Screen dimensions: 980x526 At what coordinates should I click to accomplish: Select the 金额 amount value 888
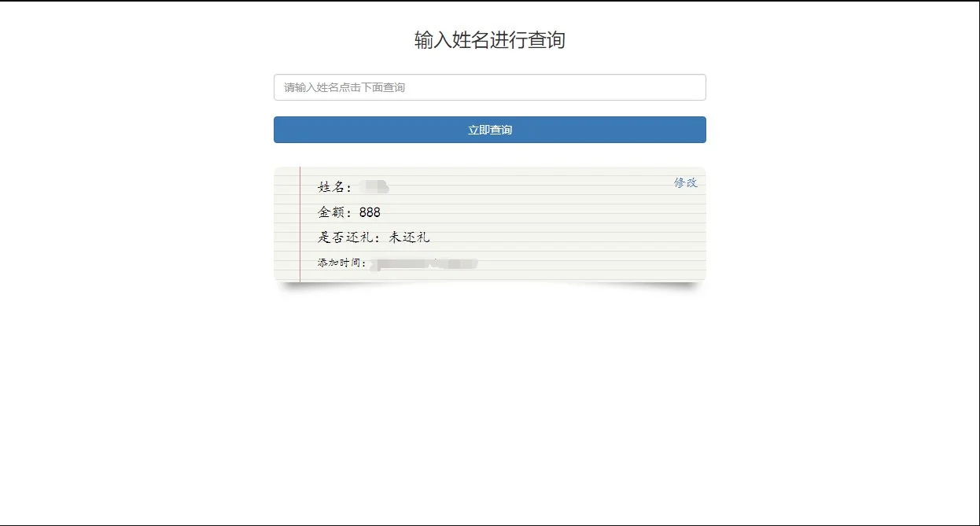pos(370,212)
